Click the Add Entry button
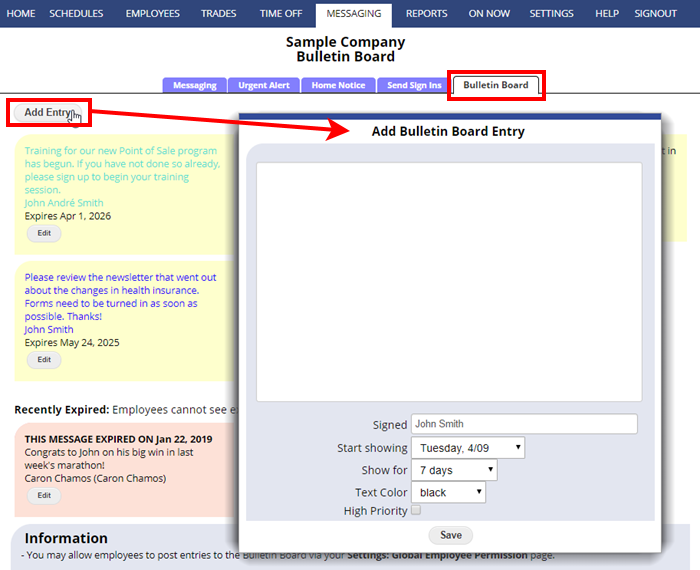The height and width of the screenshot is (570, 700). (49, 112)
